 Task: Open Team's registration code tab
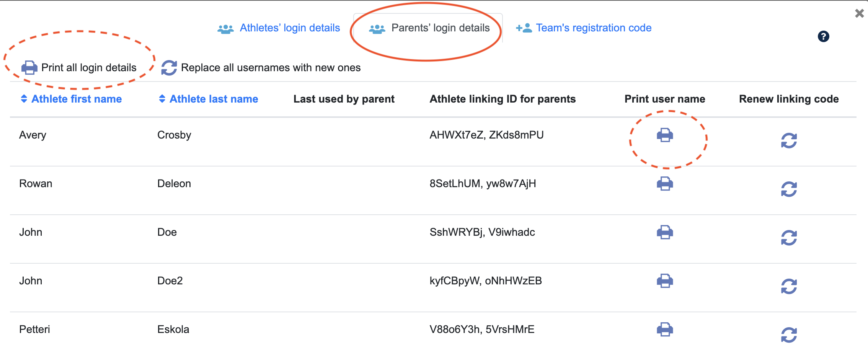[593, 28]
